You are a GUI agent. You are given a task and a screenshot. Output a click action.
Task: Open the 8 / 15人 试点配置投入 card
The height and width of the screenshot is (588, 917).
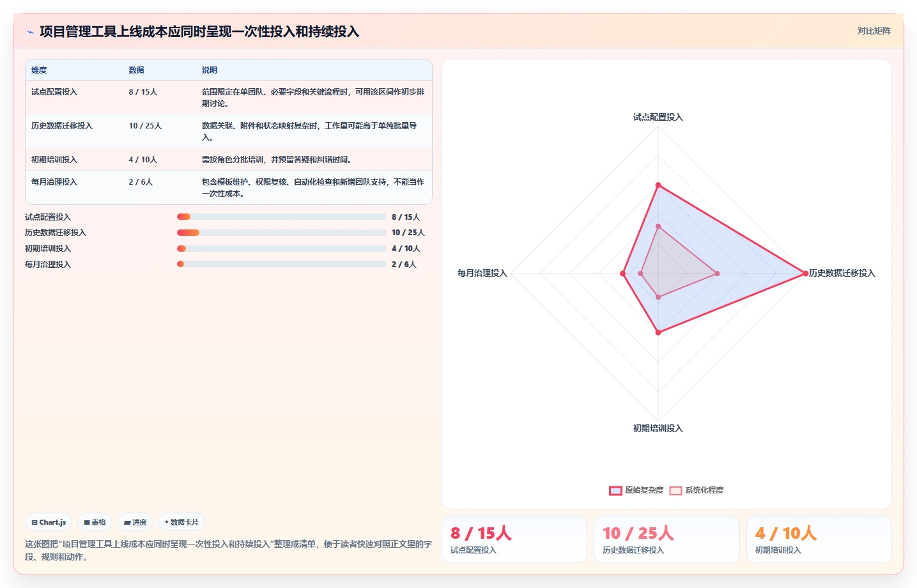click(x=514, y=539)
